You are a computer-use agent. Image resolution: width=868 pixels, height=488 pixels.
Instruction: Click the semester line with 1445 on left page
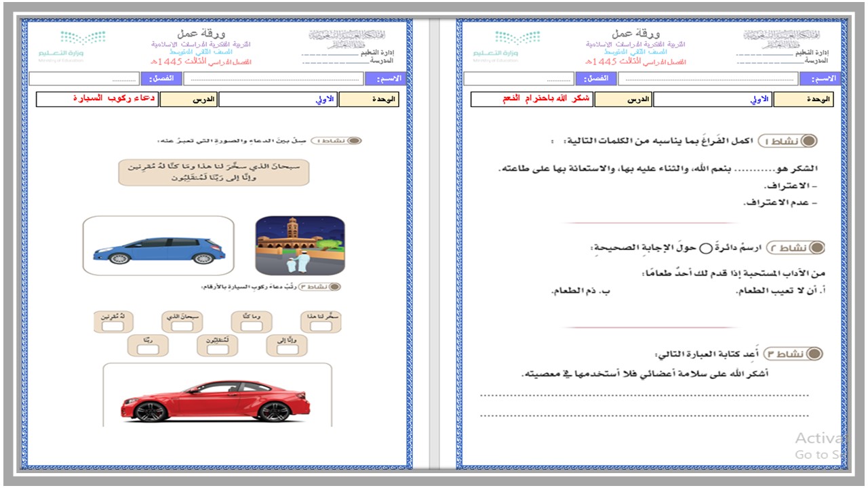[x=201, y=61]
